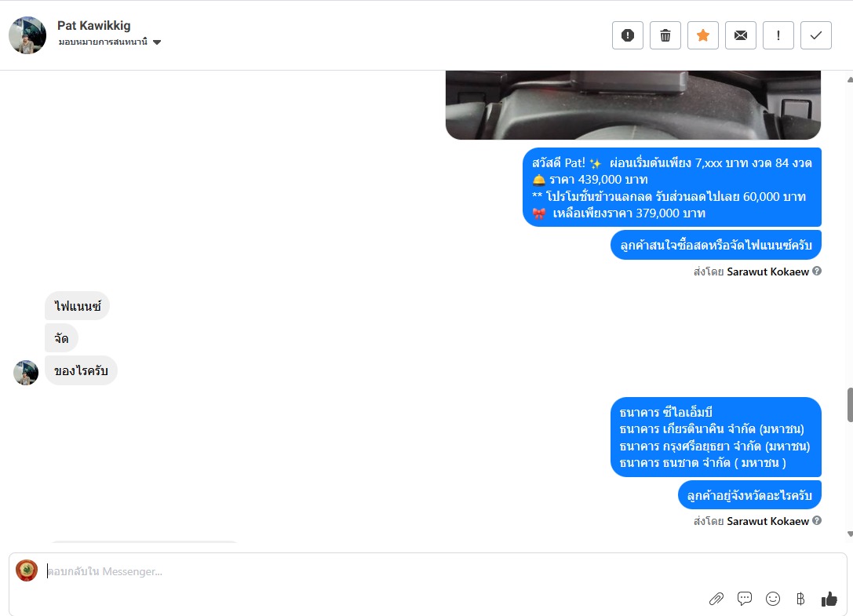
Task: Click the Pat Kawikkig name in header
Action: (x=93, y=26)
